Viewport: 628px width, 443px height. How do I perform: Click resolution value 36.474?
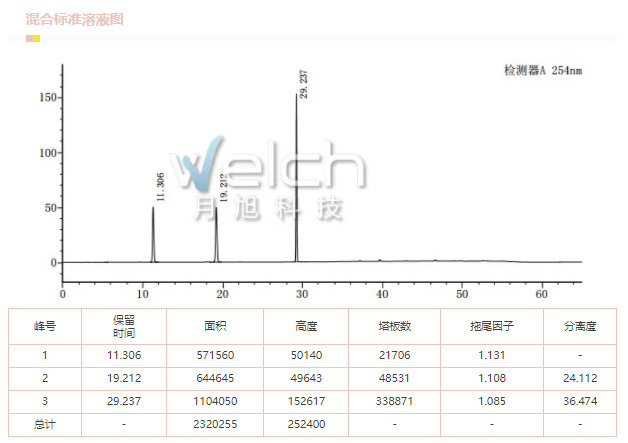tap(580, 401)
